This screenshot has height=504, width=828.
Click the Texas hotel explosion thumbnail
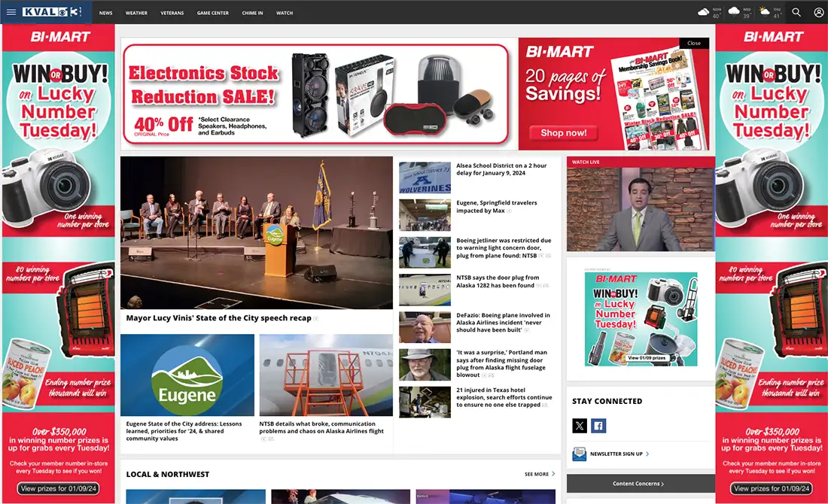point(425,402)
